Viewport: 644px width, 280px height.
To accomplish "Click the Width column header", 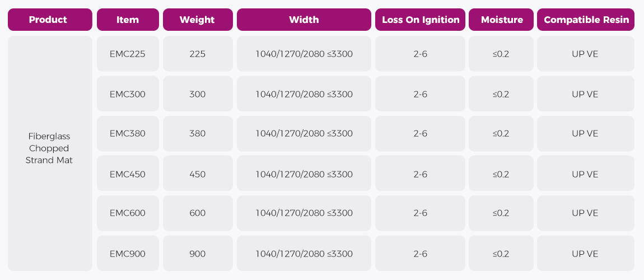I will pos(304,20).
